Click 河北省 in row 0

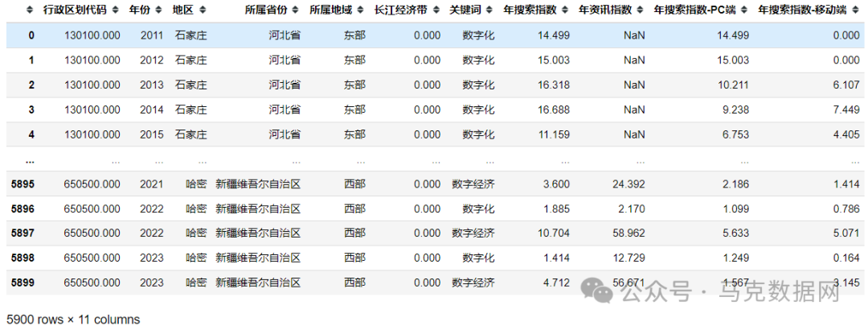285,35
